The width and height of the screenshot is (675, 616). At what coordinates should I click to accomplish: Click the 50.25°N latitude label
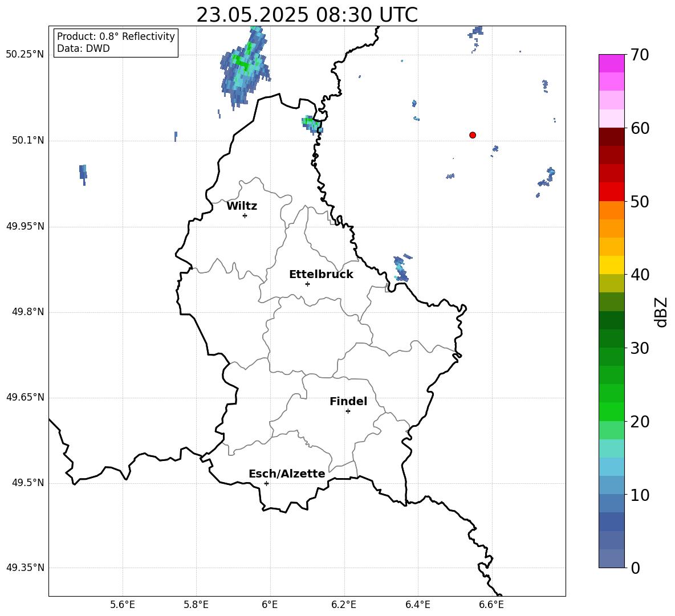[25, 55]
